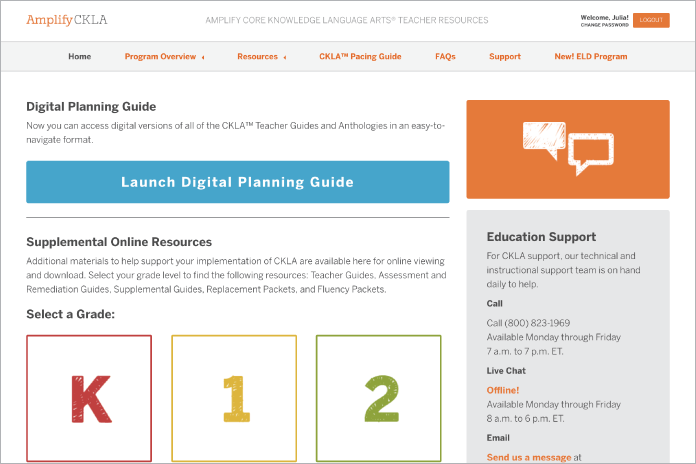The width and height of the screenshot is (696, 464).
Task: Click the Change Password link
Action: click(605, 25)
